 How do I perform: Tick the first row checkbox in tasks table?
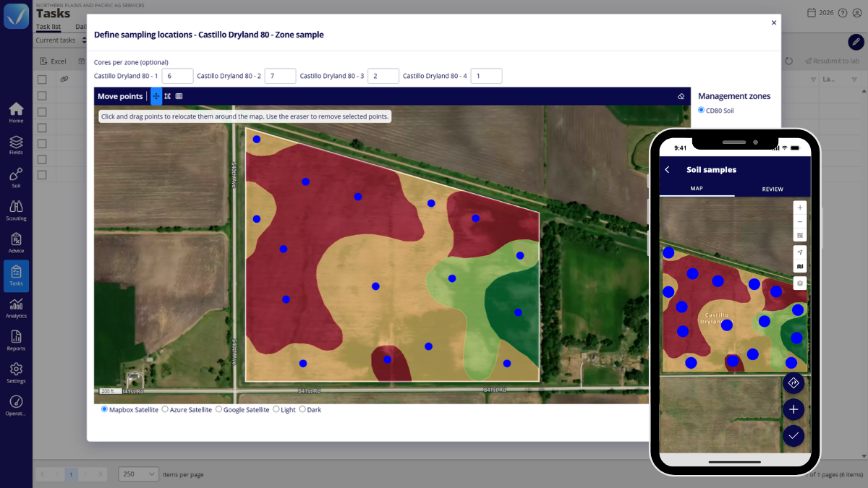tap(42, 95)
